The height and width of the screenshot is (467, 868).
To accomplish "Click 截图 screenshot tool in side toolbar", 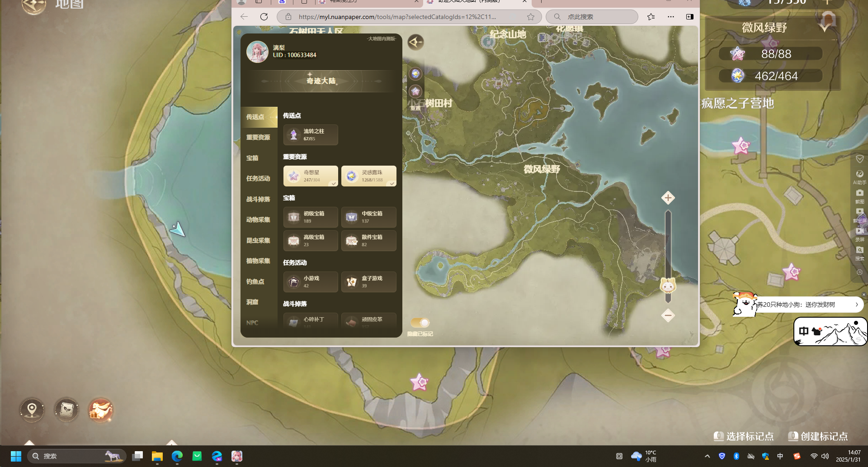I will click(859, 196).
